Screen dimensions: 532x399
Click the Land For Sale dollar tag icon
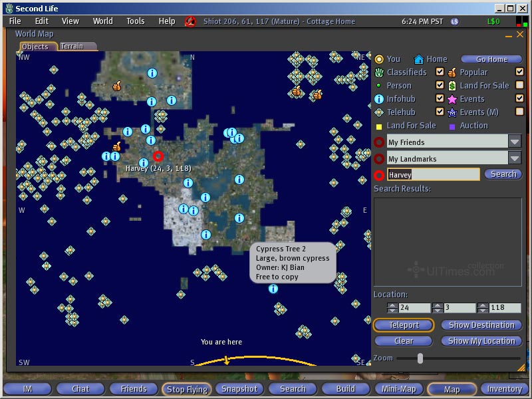(452, 86)
